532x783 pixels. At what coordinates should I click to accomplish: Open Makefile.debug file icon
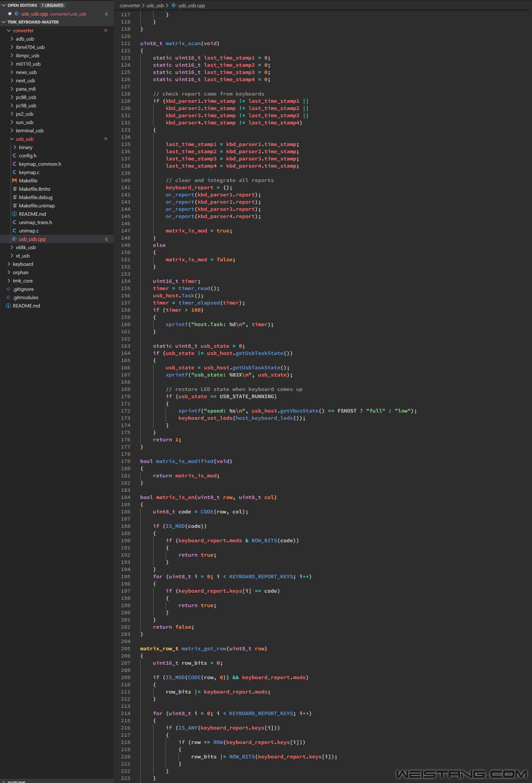[14, 197]
